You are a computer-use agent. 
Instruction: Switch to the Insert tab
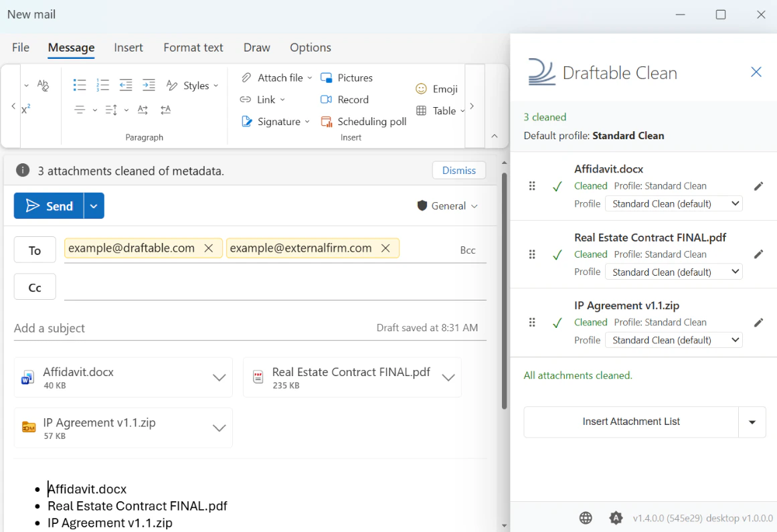(x=128, y=48)
